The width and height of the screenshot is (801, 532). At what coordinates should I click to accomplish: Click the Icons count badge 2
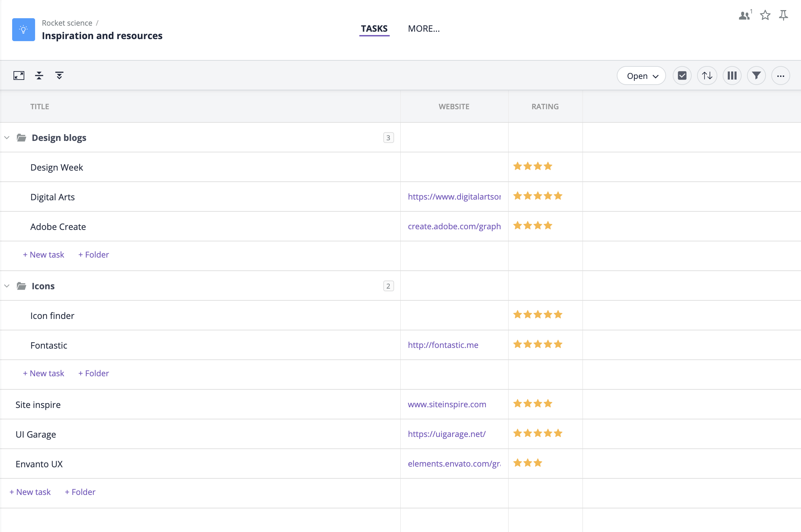pos(388,286)
